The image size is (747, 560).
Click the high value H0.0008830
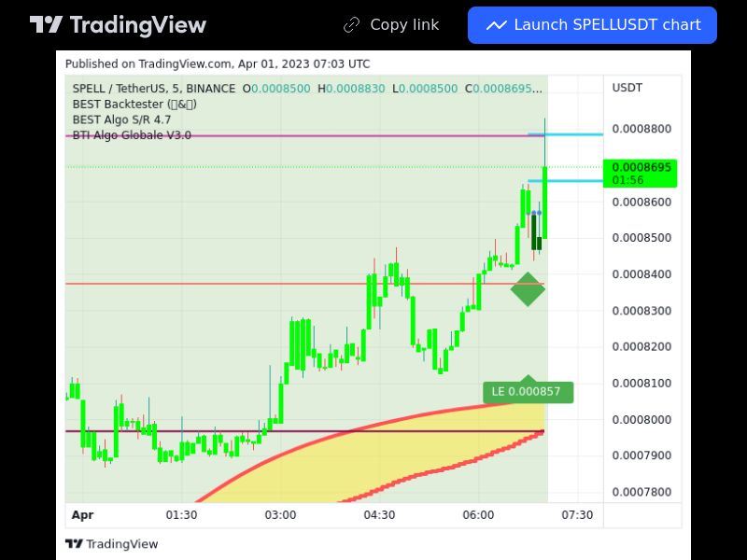pos(351,89)
